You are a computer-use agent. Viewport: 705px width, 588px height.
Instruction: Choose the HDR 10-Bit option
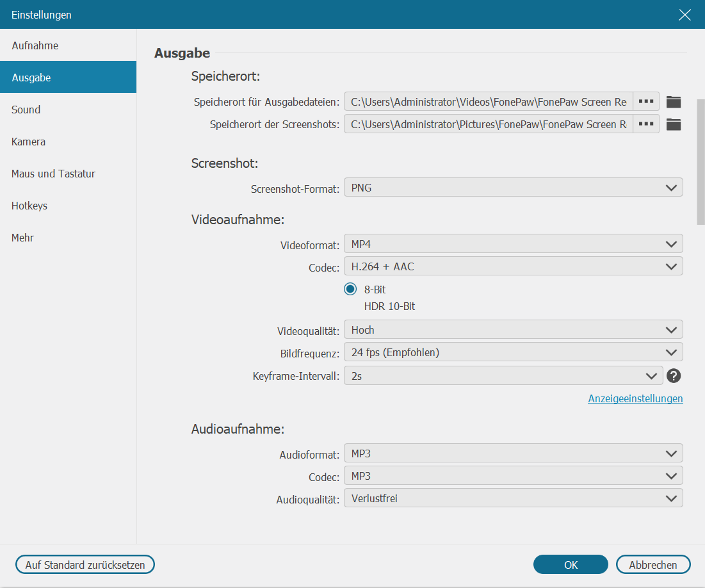(389, 307)
